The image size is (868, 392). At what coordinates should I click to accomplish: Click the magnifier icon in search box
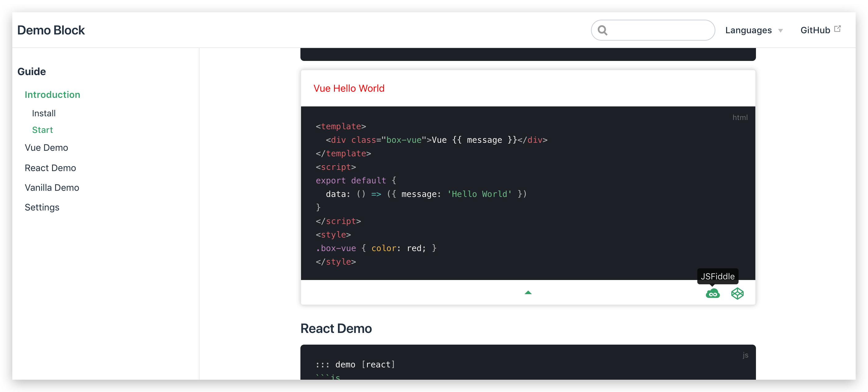click(602, 30)
